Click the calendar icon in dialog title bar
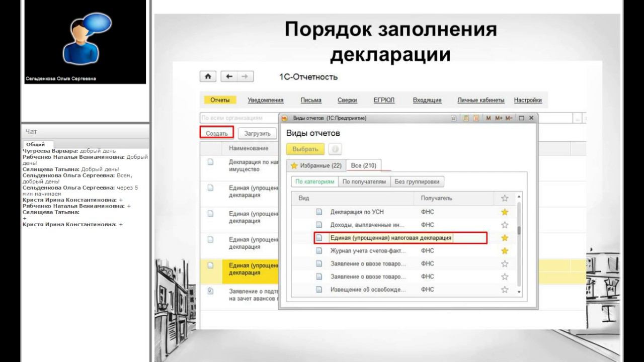 475,118
